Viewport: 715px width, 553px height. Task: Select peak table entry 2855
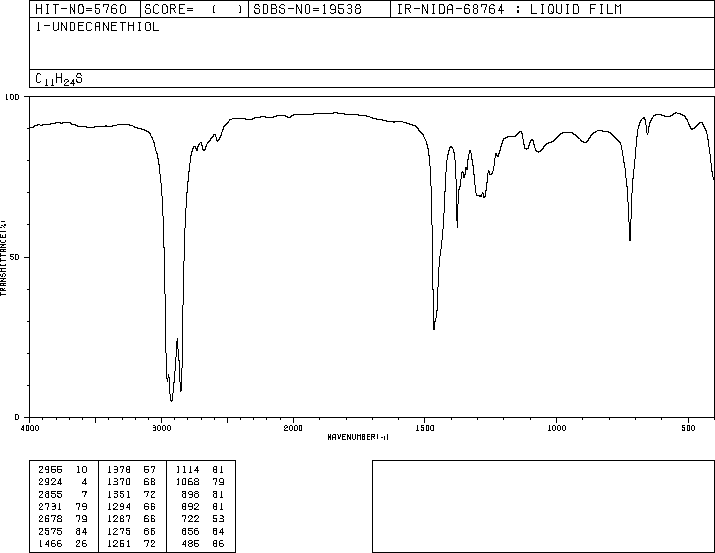point(50,494)
